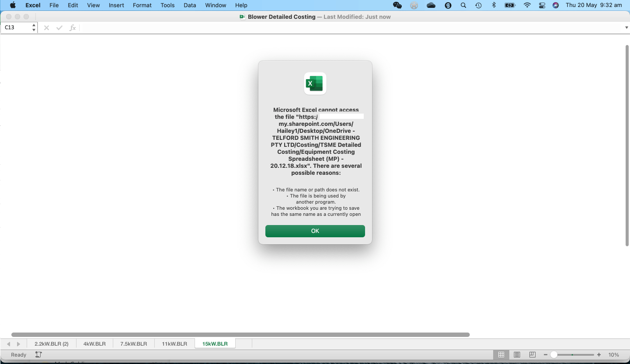Open the Format menu
This screenshot has width=630, height=364.
point(142,5)
